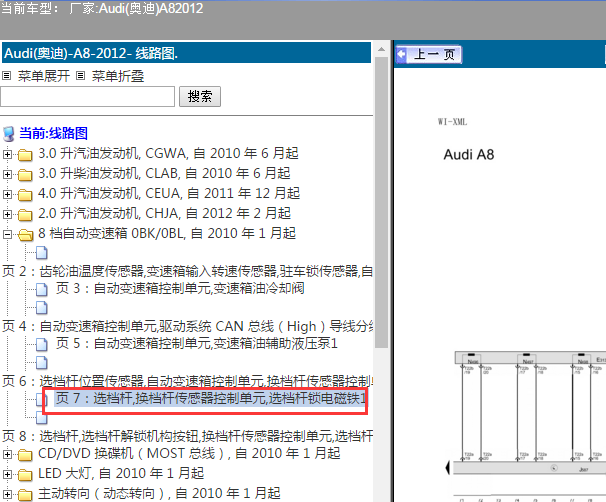Click the icon beside 菜单折叠

tap(80, 76)
